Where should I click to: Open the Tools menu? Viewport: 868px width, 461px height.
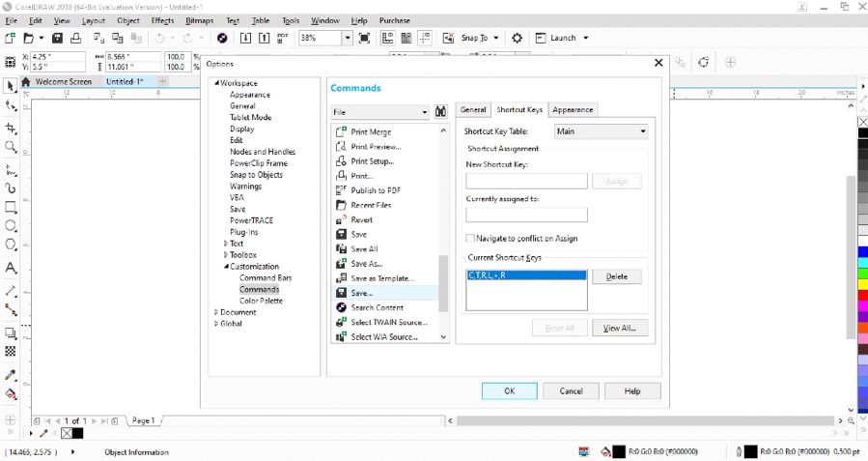pyautogui.click(x=291, y=20)
